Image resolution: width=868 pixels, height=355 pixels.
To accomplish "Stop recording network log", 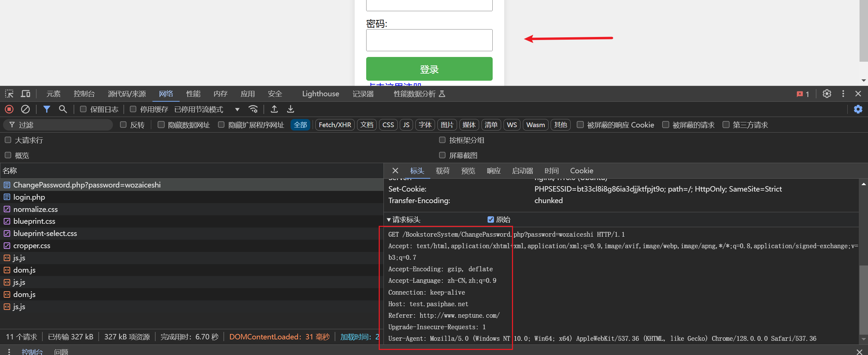I will [9, 109].
